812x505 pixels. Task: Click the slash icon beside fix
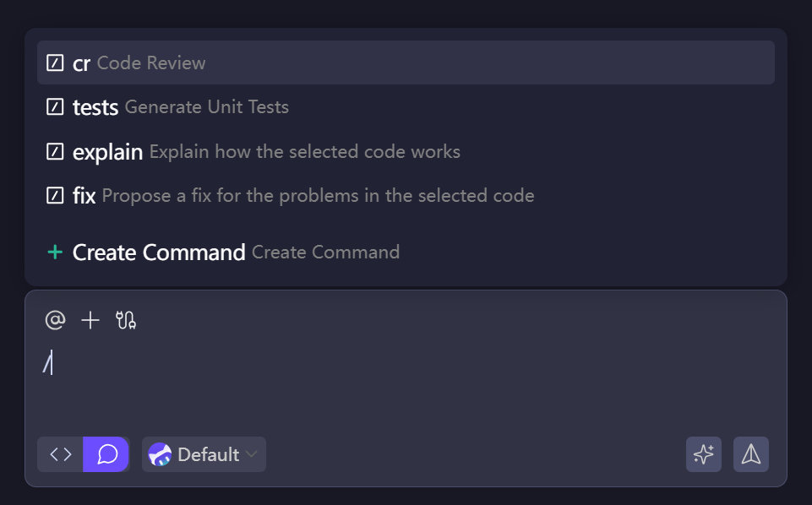coord(55,196)
